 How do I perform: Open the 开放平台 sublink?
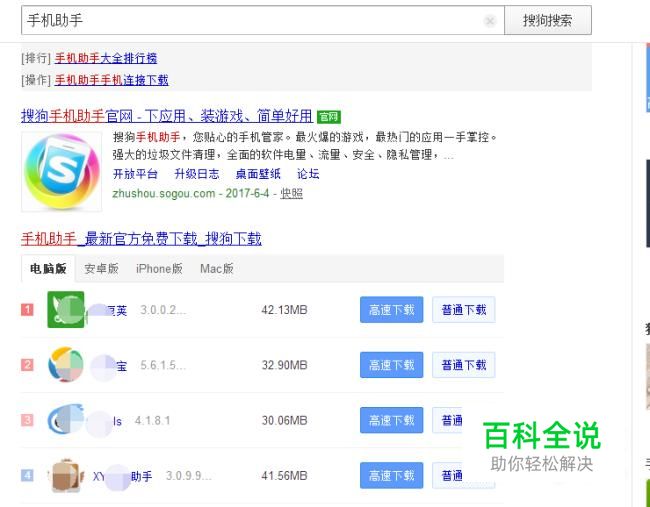pyautogui.click(x=135, y=174)
